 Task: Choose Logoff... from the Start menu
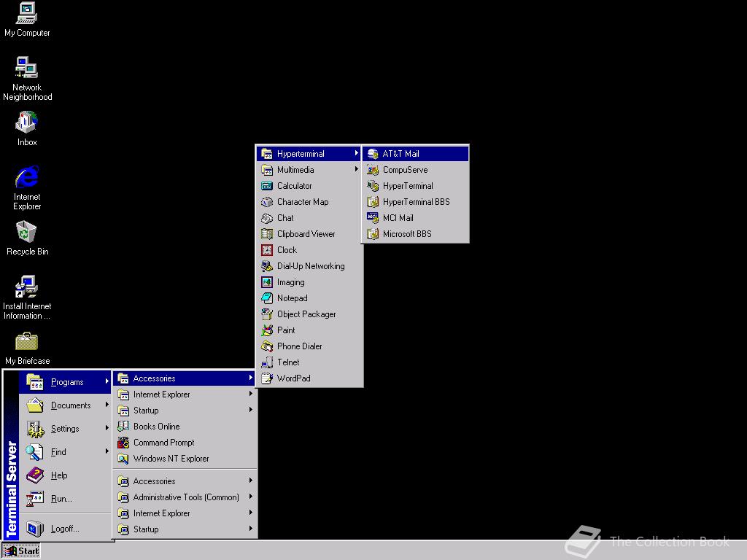pyautogui.click(x=65, y=529)
